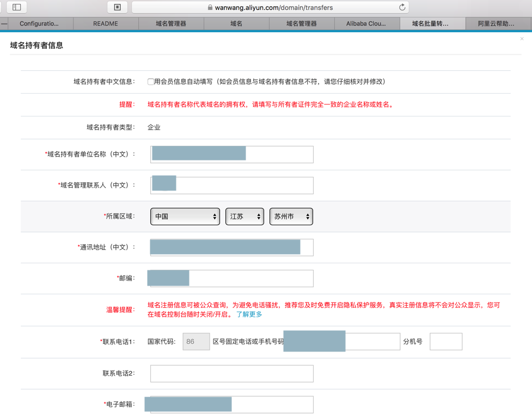The width and height of the screenshot is (532, 420).
Task: Click the reader view square icon
Action: point(118,7)
